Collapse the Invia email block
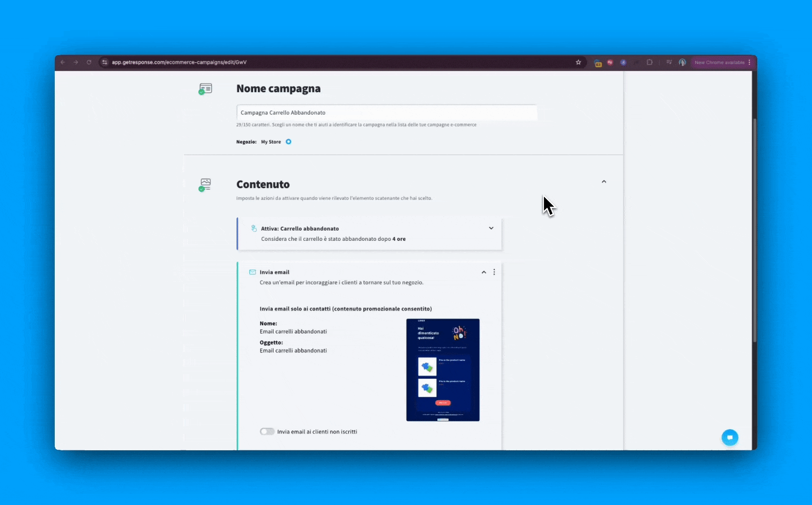 [x=484, y=272]
